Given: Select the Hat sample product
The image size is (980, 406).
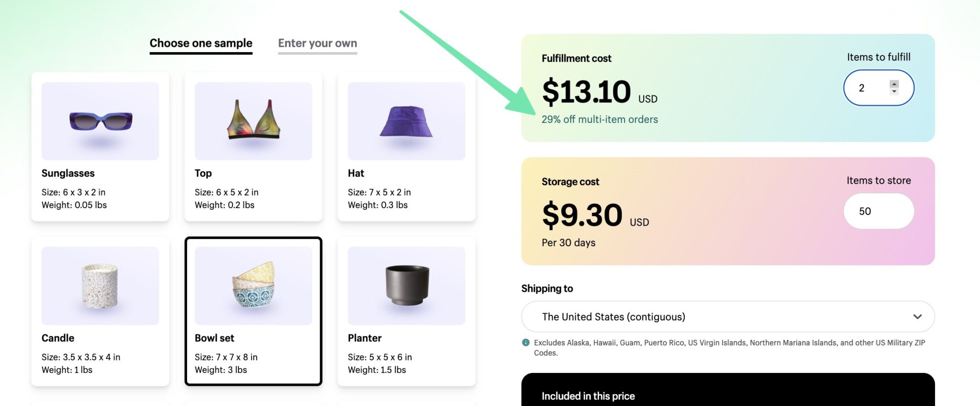Looking at the screenshot, I should (x=406, y=146).
